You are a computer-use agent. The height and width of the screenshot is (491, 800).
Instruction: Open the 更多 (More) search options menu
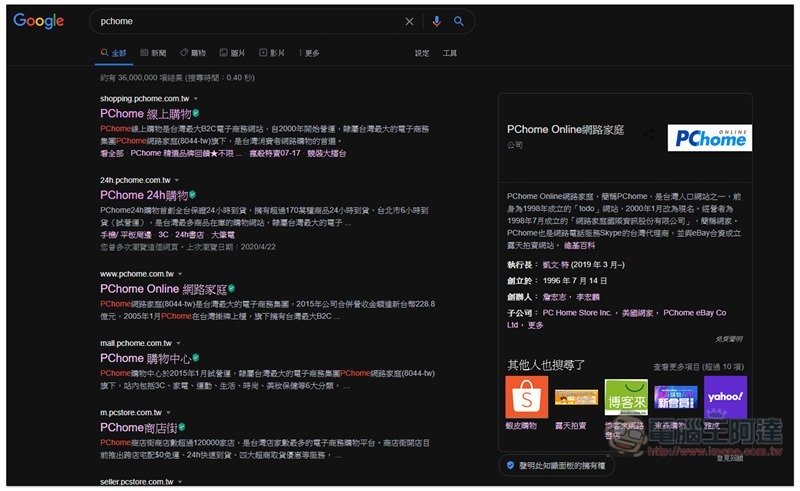[308, 53]
